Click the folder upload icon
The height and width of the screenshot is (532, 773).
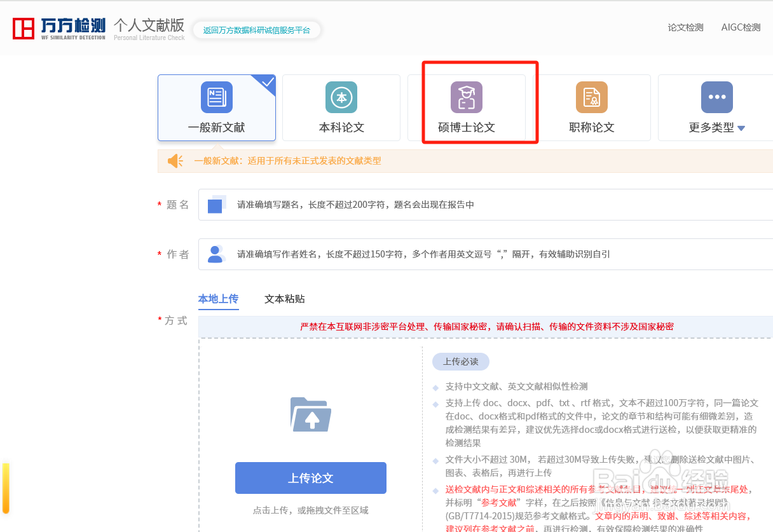(x=310, y=414)
